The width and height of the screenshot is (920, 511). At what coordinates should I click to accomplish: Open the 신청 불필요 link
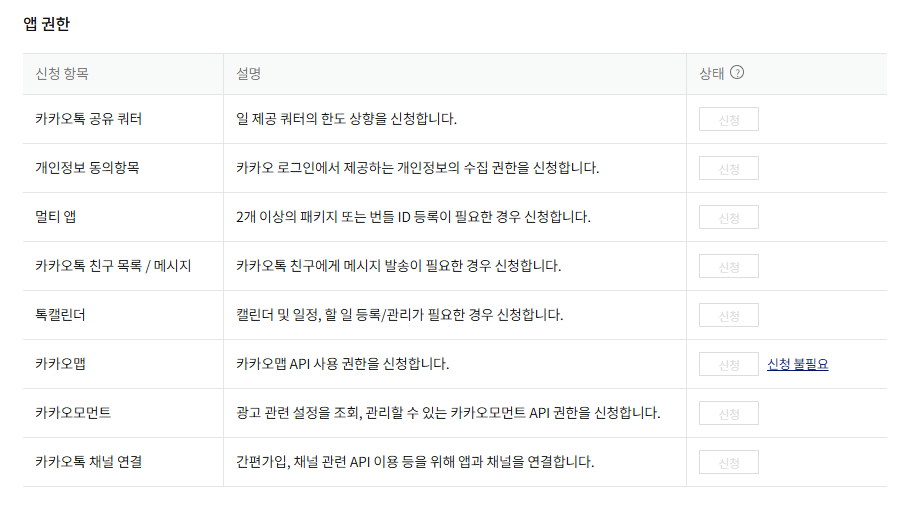point(797,364)
